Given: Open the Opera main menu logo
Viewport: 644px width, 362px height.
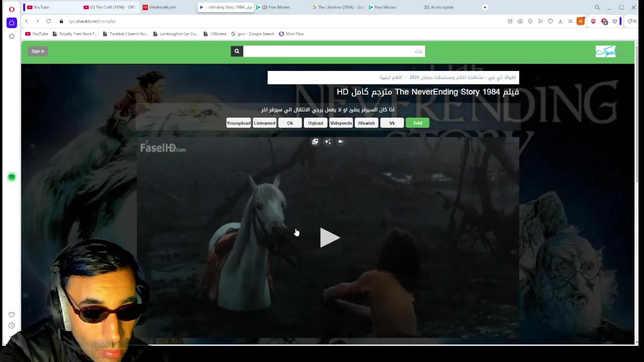Looking at the screenshot, I should [12, 9].
